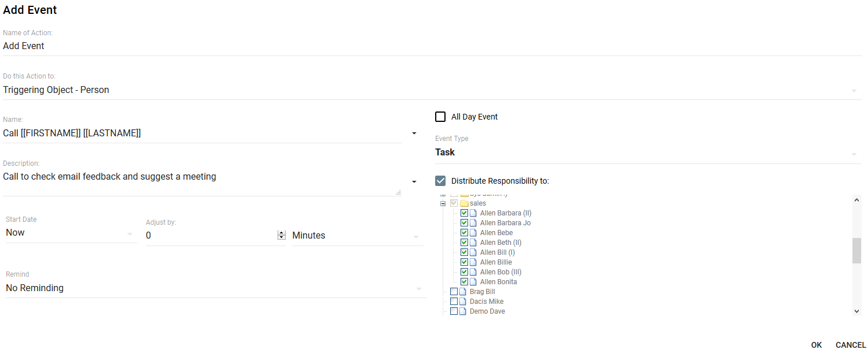Open the Name field placeholder dropdown arrow
868x357 pixels.
pyautogui.click(x=414, y=133)
